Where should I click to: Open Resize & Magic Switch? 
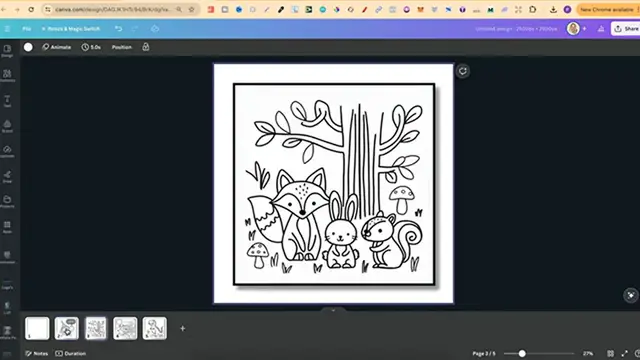[71, 29]
